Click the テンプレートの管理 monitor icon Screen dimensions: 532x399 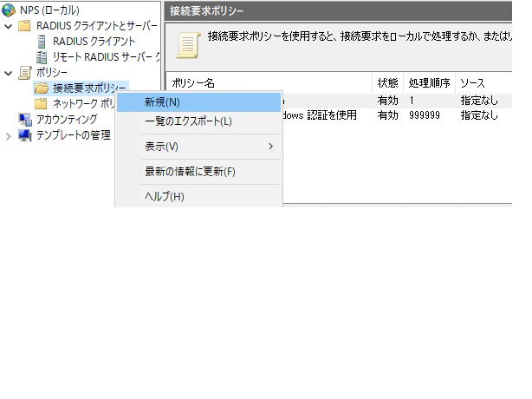(25, 135)
